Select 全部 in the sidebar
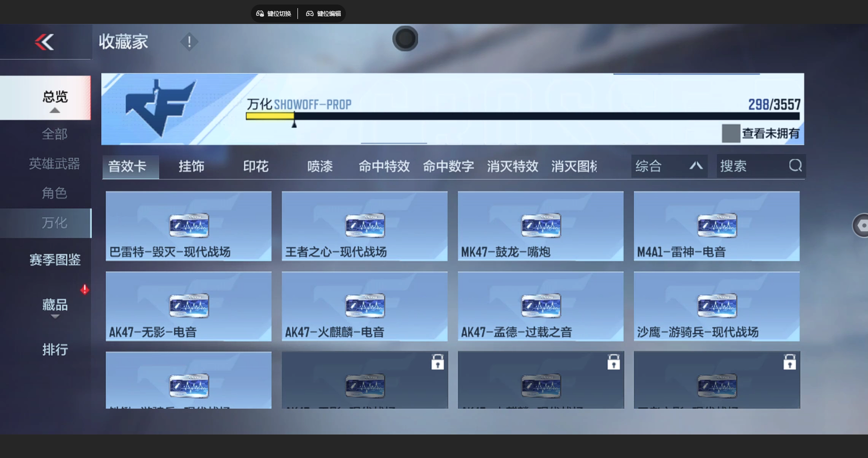This screenshot has height=458, width=868. [x=55, y=134]
